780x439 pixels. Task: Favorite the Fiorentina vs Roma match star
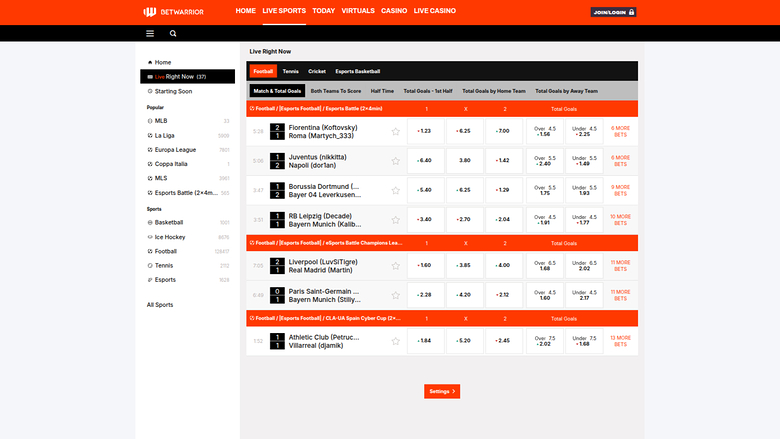(x=395, y=132)
